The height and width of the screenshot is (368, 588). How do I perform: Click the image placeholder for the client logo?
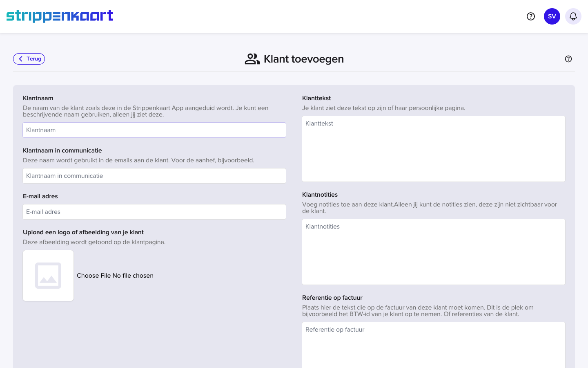(48, 276)
